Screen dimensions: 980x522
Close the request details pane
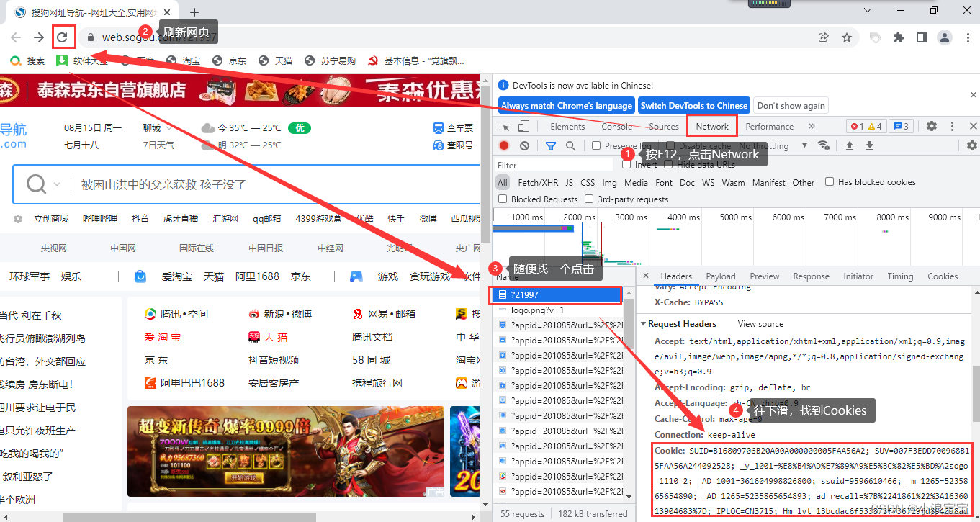pos(646,276)
